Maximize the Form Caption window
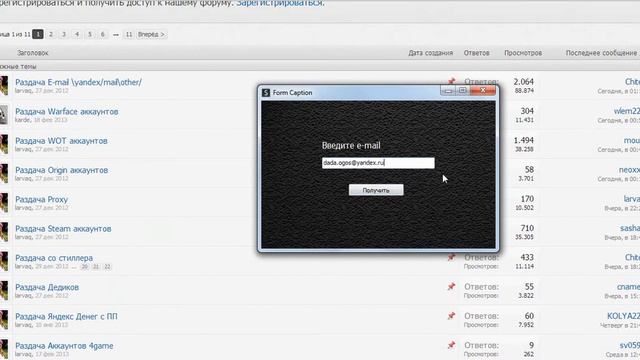Viewport: 640px width, 360px height. 462,90
